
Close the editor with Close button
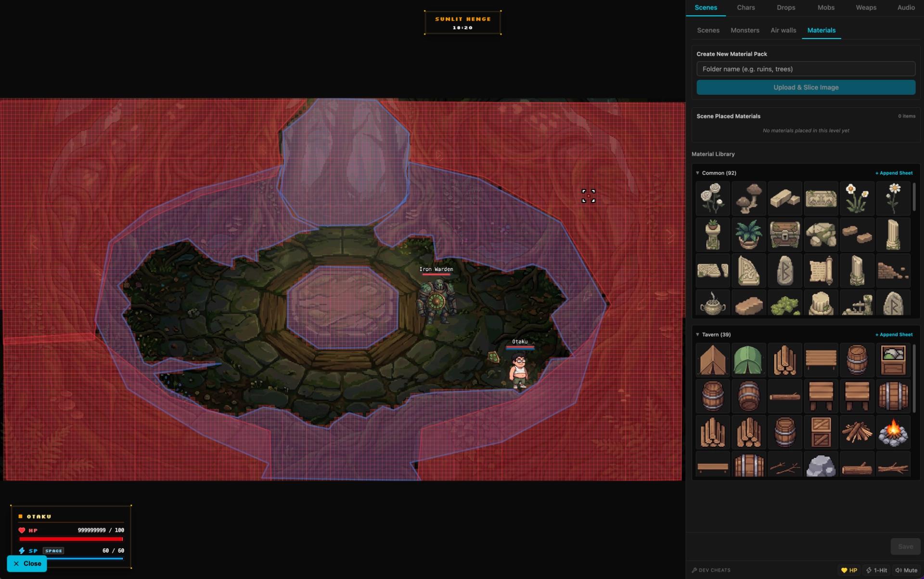click(x=27, y=564)
